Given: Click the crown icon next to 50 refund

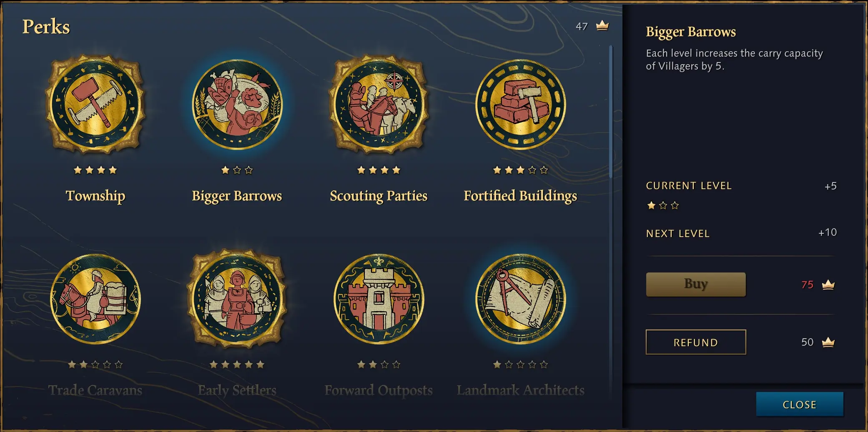Looking at the screenshot, I should (x=828, y=342).
